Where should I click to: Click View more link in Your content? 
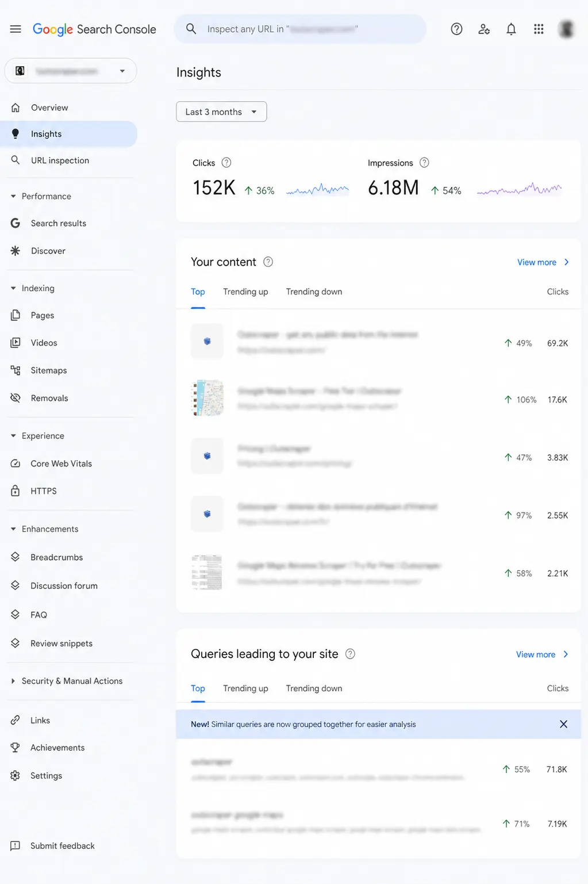[543, 262]
